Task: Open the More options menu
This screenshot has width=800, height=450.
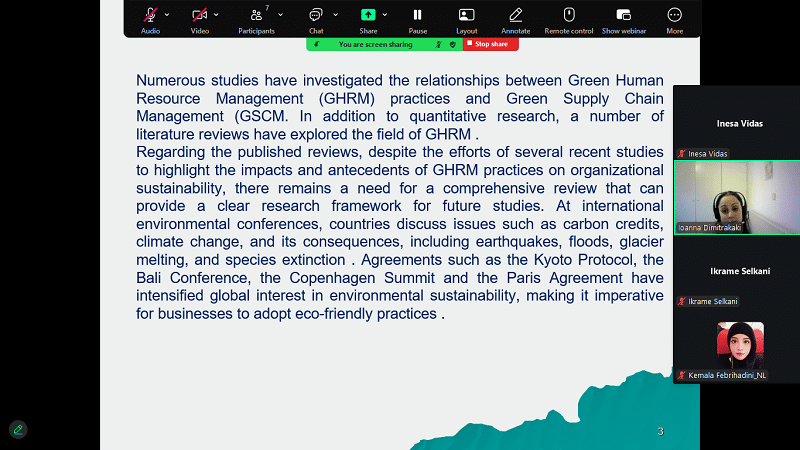Action: pyautogui.click(x=675, y=16)
